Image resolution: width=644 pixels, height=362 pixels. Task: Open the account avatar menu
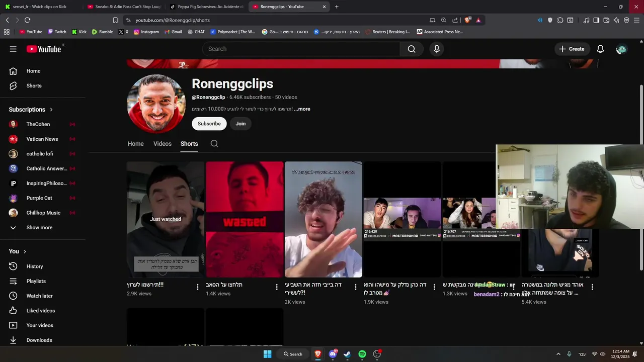click(621, 49)
